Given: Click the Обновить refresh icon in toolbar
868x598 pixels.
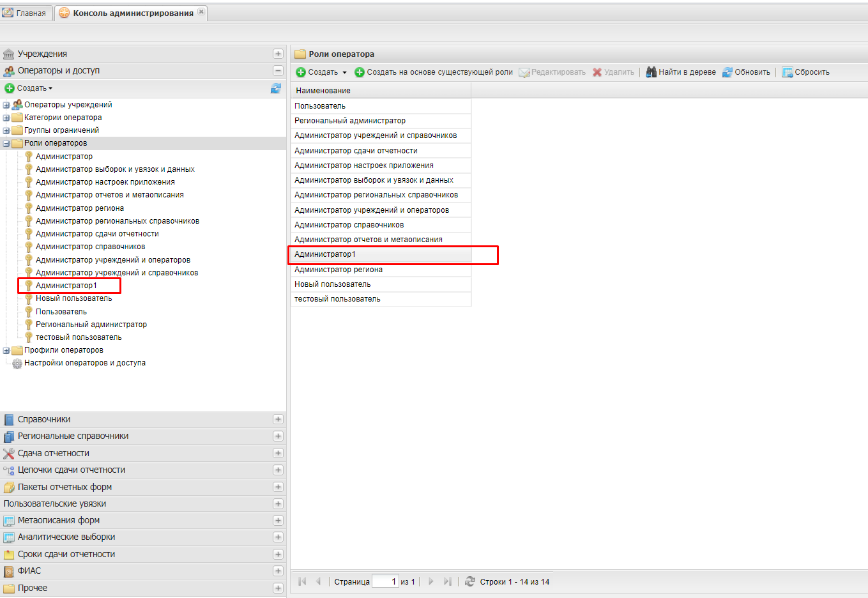Looking at the screenshot, I should tap(727, 72).
